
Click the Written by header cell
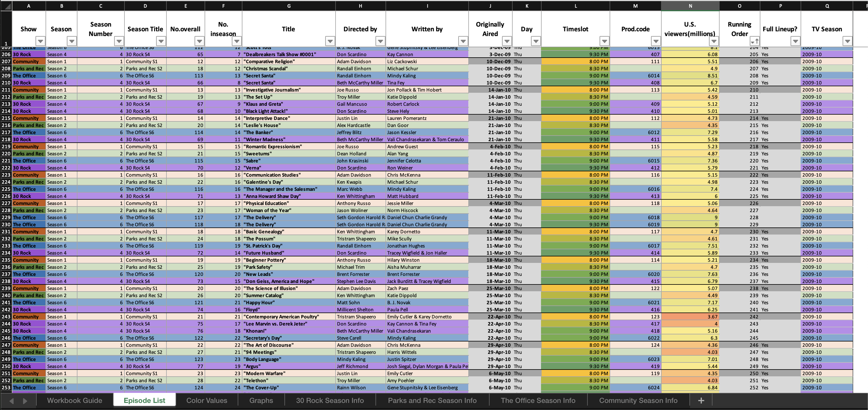pyautogui.click(x=427, y=29)
